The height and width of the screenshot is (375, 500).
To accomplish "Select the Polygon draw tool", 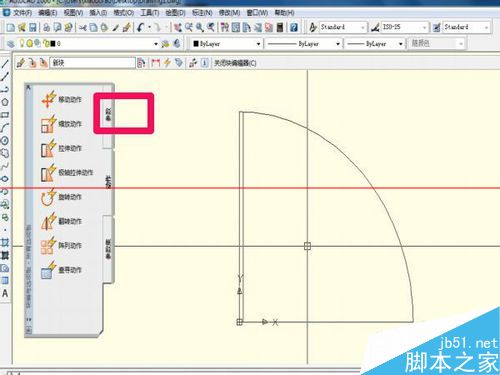I will (5, 102).
